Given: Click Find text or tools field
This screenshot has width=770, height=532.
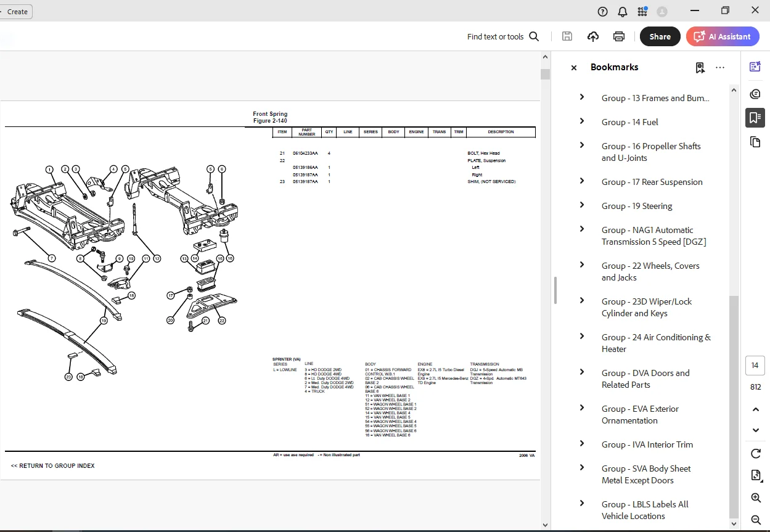Looking at the screenshot, I should tap(495, 36).
